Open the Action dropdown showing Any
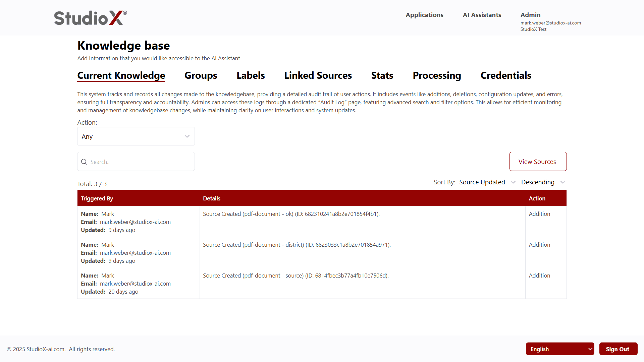 136,136
